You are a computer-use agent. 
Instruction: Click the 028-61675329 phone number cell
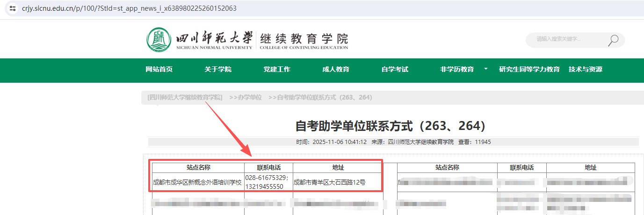coord(268,182)
